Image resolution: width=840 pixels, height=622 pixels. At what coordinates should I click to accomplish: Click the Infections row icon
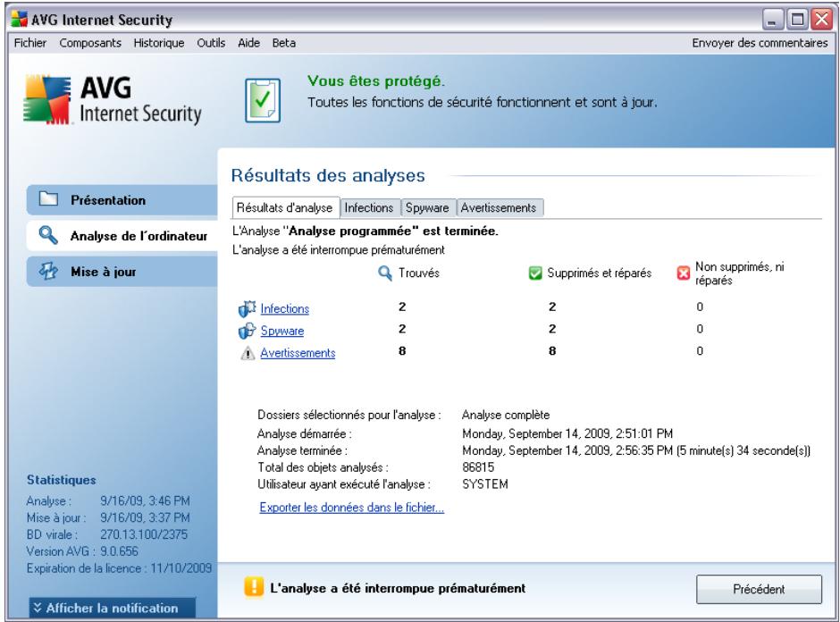tap(247, 309)
